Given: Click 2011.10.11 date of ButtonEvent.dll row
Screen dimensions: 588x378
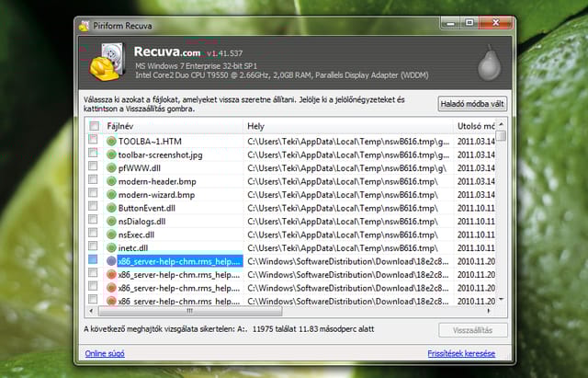Looking at the screenshot, I should pyautogui.click(x=476, y=208).
